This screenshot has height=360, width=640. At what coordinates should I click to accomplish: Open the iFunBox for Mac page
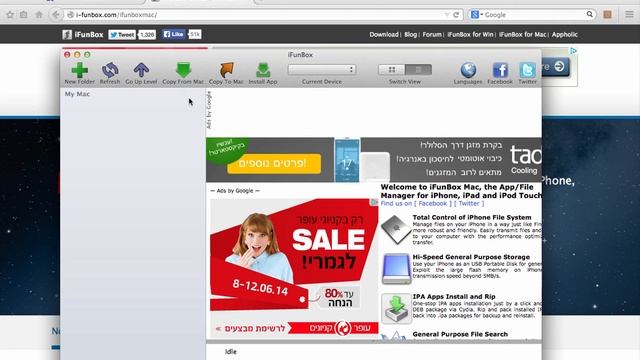[x=522, y=35]
